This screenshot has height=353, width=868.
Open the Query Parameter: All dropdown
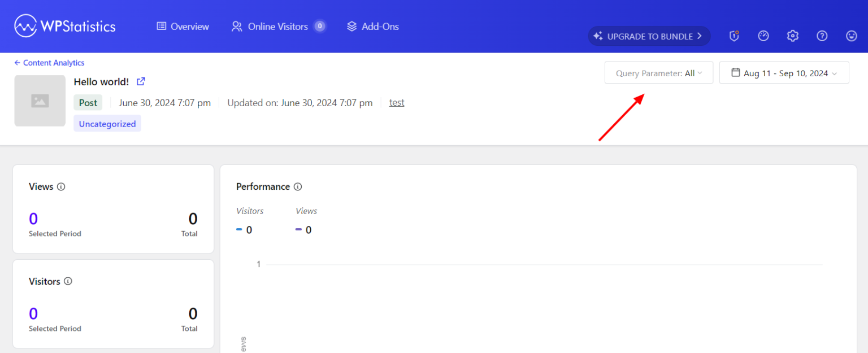[x=658, y=72]
